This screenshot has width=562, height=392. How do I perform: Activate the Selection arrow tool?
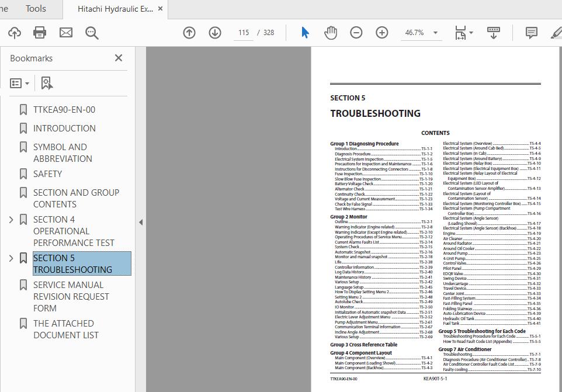pos(304,32)
